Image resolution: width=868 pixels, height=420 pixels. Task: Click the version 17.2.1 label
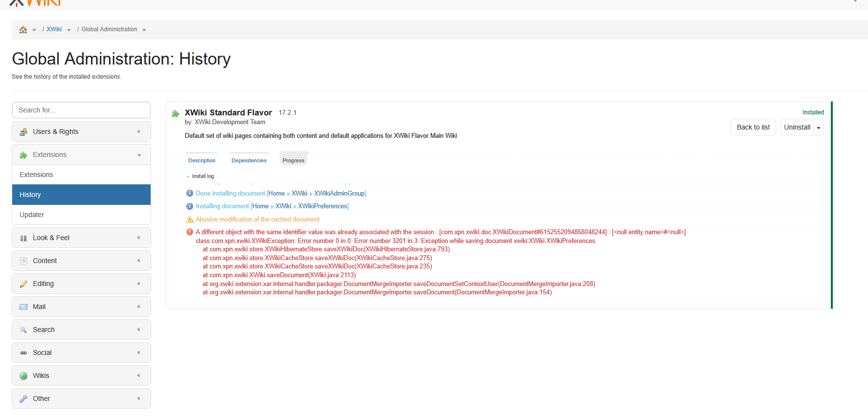click(288, 113)
